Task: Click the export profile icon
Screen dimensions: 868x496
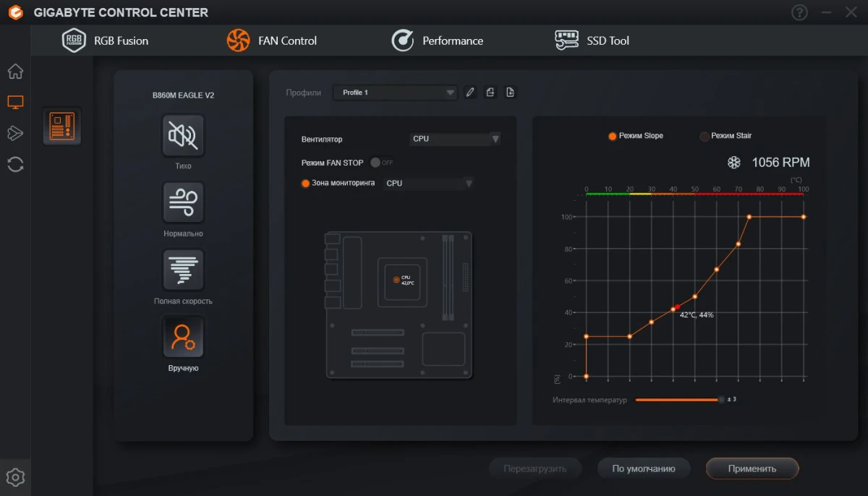Action: 490,93
